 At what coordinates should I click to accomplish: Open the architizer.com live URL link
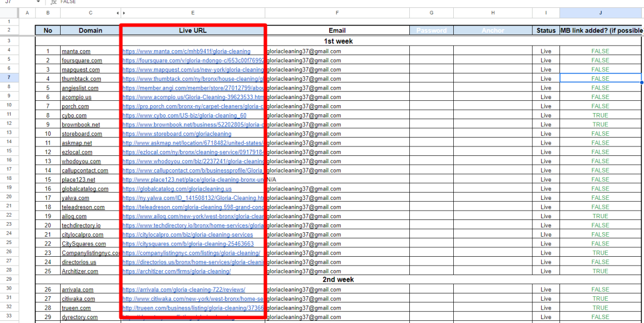tap(177, 271)
